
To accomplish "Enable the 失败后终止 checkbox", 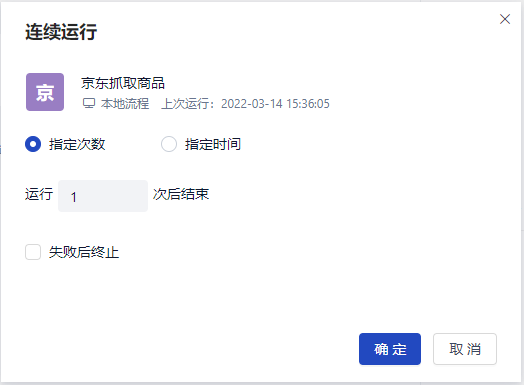I will (x=33, y=252).
